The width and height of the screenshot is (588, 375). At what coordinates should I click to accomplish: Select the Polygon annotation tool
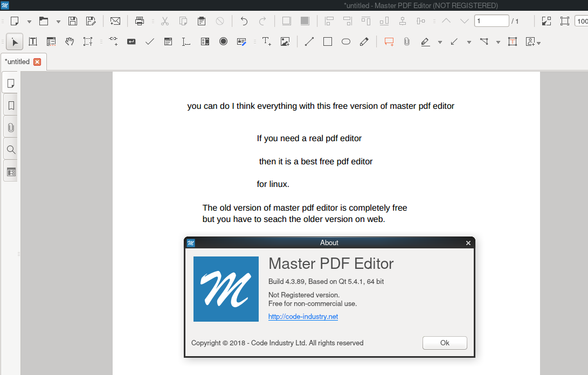(x=484, y=41)
